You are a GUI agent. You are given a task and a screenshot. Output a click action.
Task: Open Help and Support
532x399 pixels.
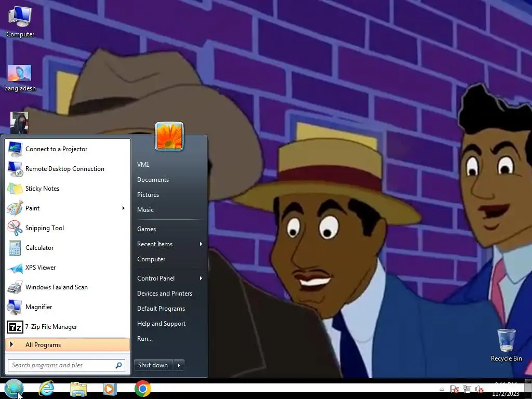pyautogui.click(x=162, y=324)
